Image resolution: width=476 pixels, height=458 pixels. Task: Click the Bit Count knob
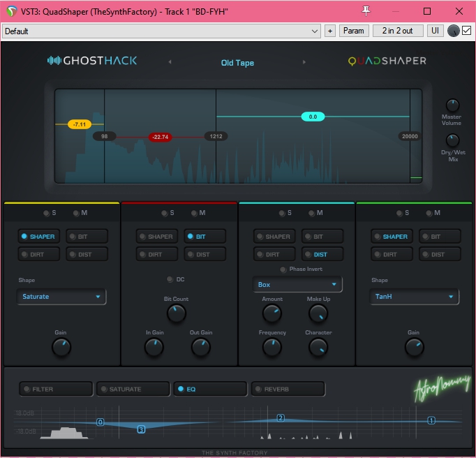pos(177,314)
